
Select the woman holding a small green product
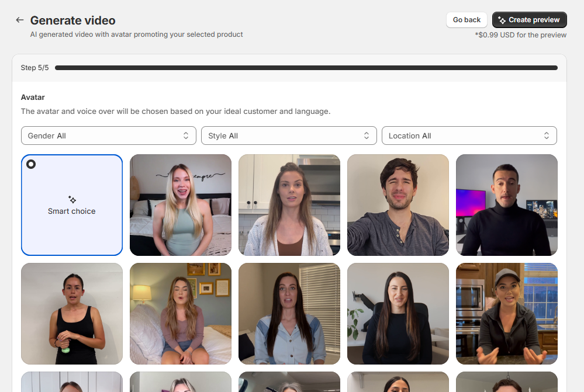(71, 314)
